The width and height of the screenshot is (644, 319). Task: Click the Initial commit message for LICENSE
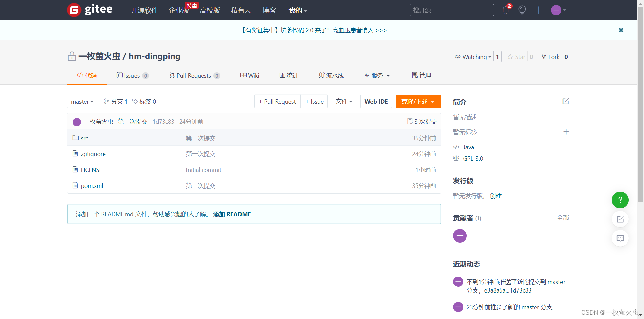click(x=204, y=170)
